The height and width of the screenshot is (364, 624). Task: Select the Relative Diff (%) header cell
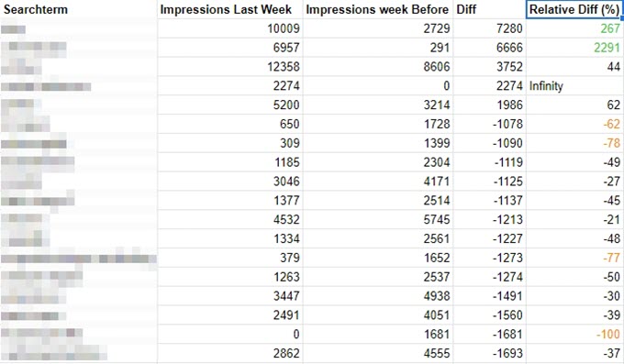574,9
